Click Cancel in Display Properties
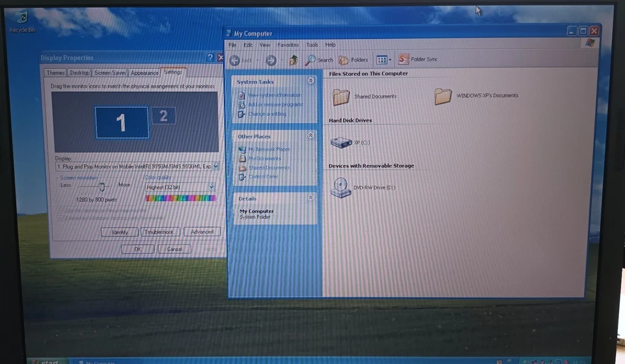 pos(174,249)
